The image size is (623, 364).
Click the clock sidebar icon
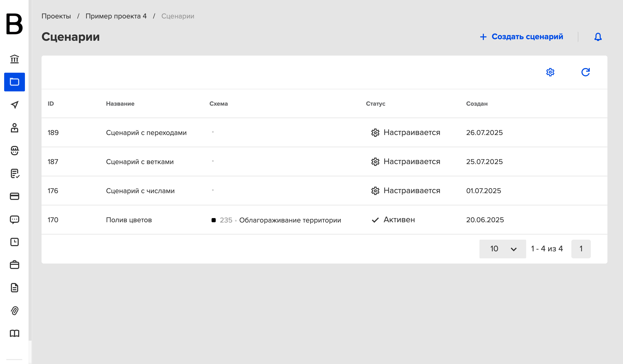click(15, 242)
